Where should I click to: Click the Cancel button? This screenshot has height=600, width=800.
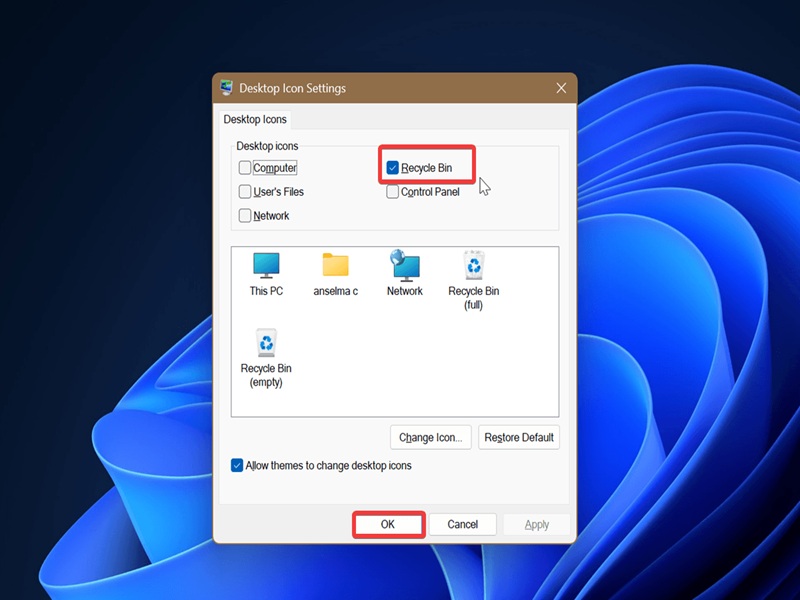click(463, 524)
